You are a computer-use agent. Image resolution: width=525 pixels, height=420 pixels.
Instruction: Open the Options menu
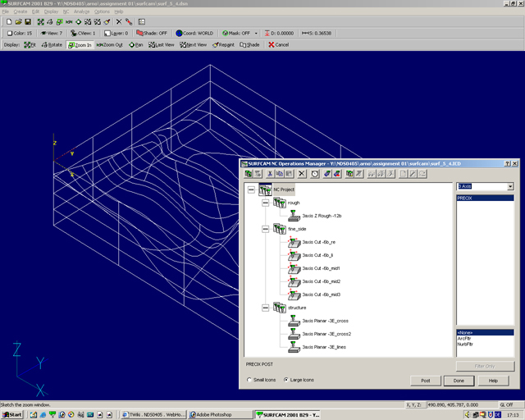102,11
